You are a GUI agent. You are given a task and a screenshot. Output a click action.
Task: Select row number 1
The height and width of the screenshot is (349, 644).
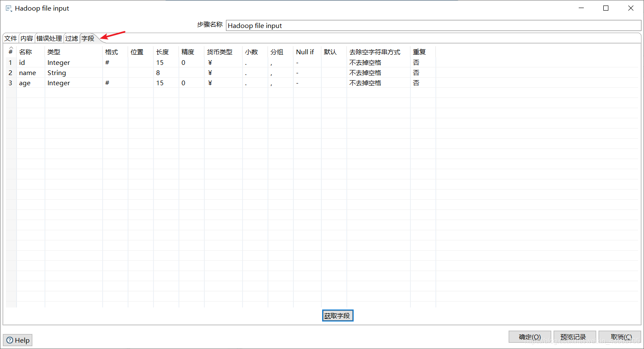[x=11, y=62]
